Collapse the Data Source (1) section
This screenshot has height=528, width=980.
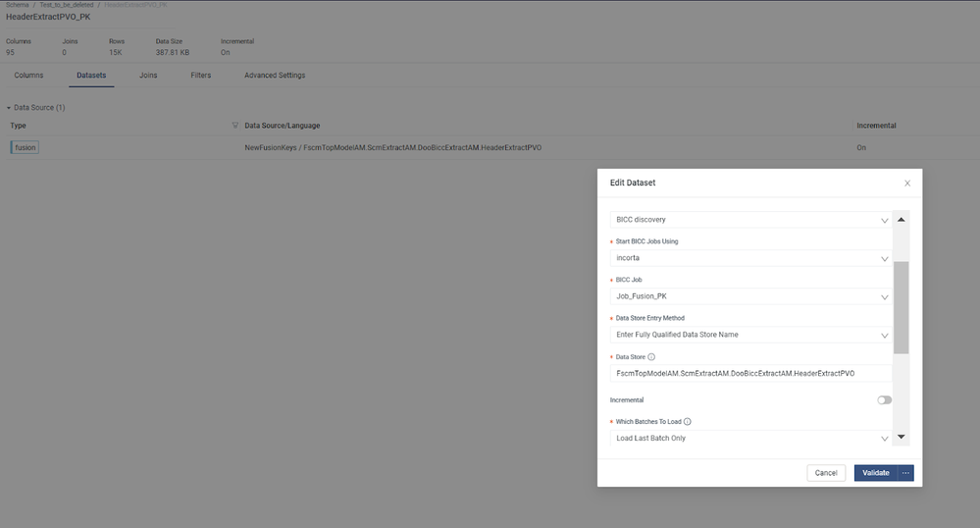(x=9, y=108)
